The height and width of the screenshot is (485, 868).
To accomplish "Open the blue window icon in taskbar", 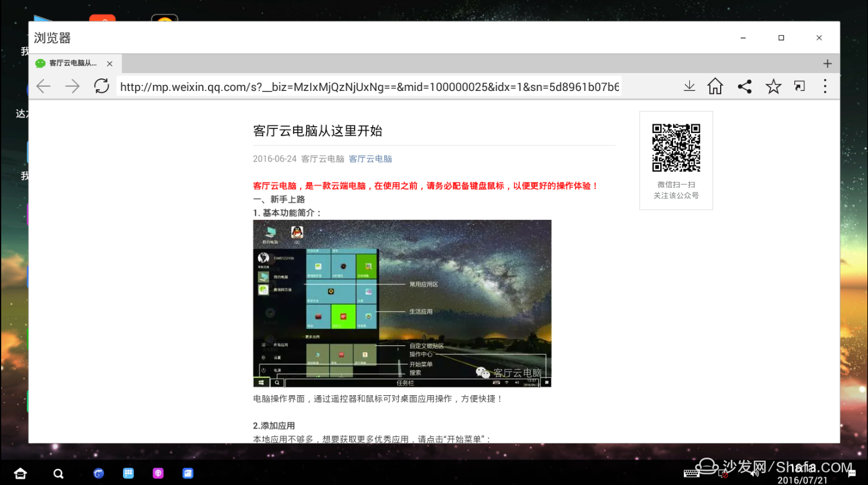I will click(188, 473).
